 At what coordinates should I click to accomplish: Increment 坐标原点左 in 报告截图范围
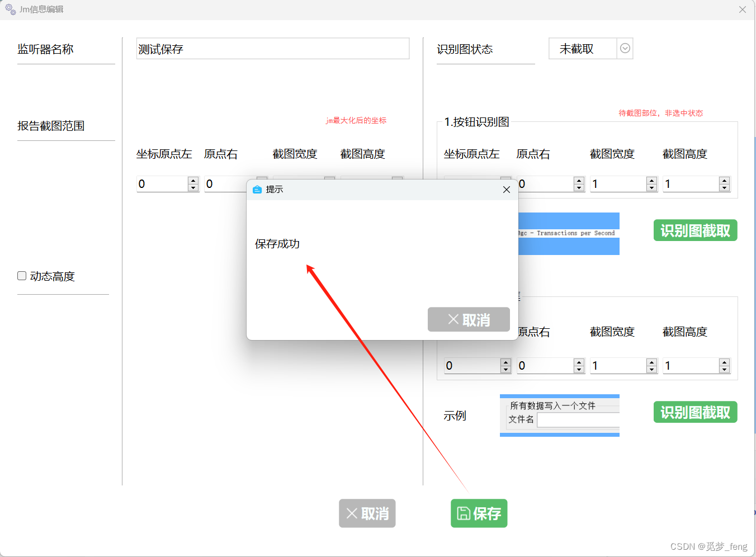click(193, 180)
